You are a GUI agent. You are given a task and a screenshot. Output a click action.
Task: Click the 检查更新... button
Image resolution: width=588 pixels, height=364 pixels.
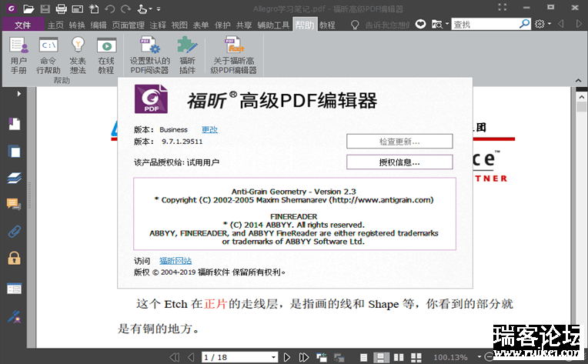(399, 142)
